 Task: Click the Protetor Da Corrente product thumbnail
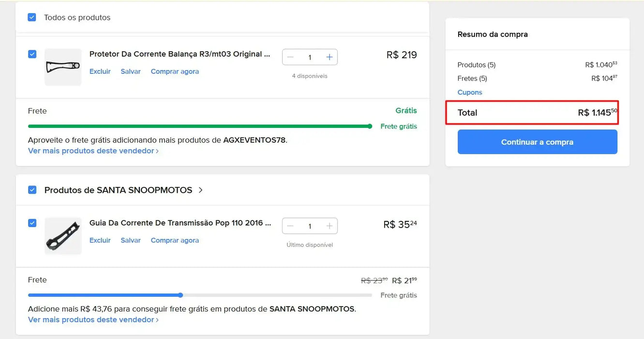click(x=63, y=67)
